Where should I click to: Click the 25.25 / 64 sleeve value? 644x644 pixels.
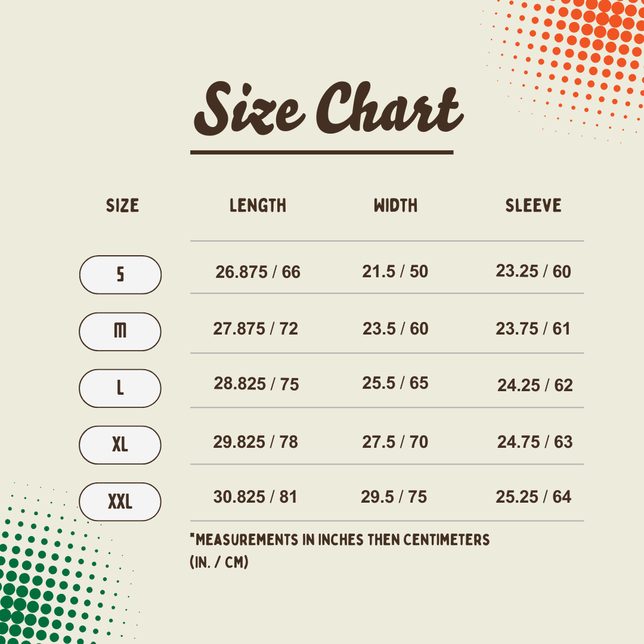point(533,497)
